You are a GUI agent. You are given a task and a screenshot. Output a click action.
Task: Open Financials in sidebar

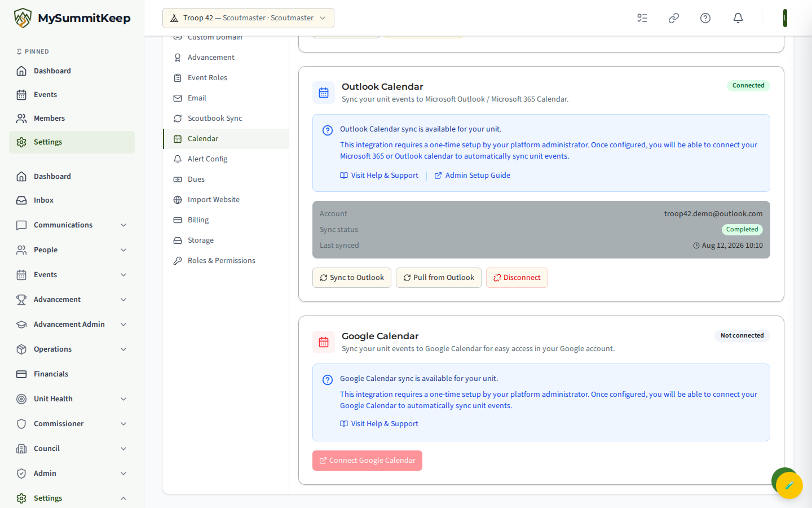(72, 374)
